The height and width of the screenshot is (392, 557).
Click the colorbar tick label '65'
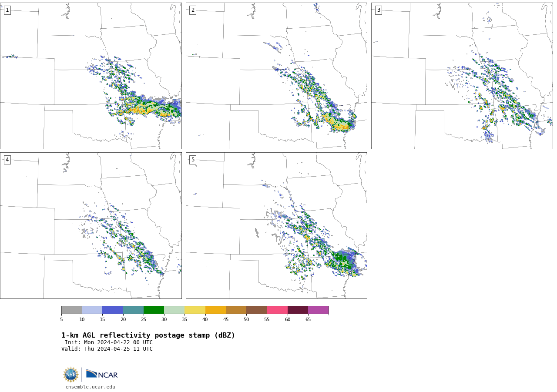[x=308, y=320]
